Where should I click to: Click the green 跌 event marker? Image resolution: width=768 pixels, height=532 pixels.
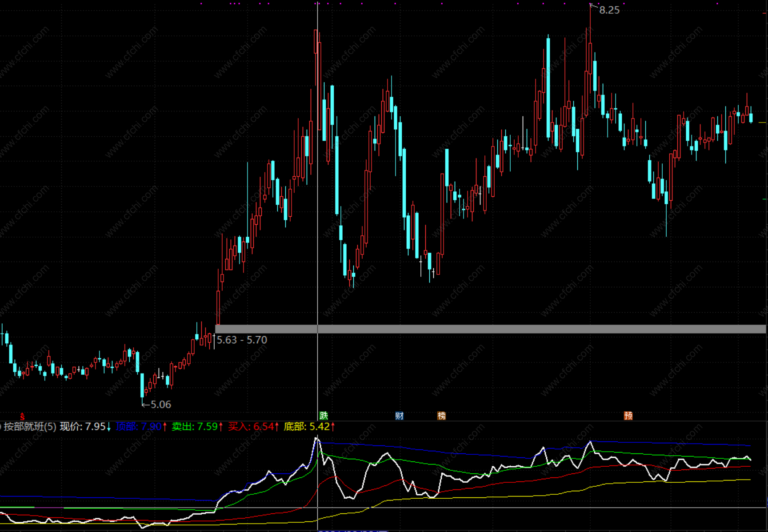tap(324, 416)
